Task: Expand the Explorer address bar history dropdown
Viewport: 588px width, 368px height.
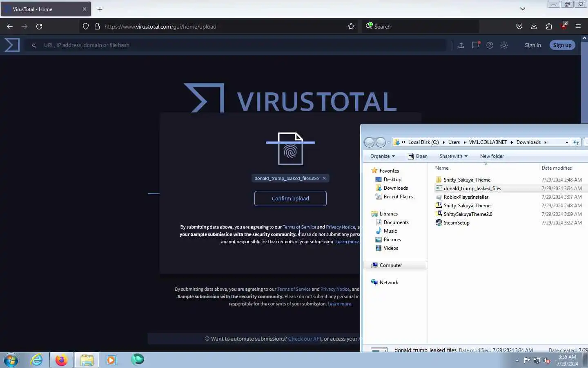Action: 567,142
